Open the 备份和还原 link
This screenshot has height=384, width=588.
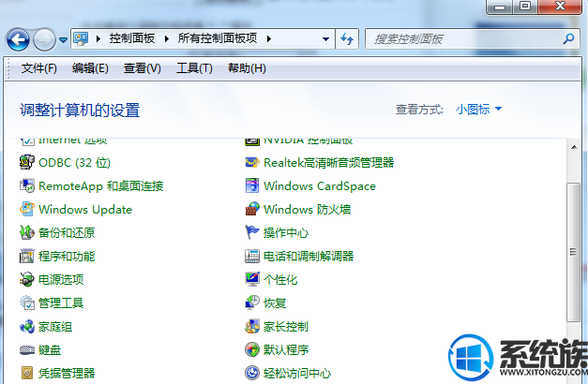[x=67, y=232]
